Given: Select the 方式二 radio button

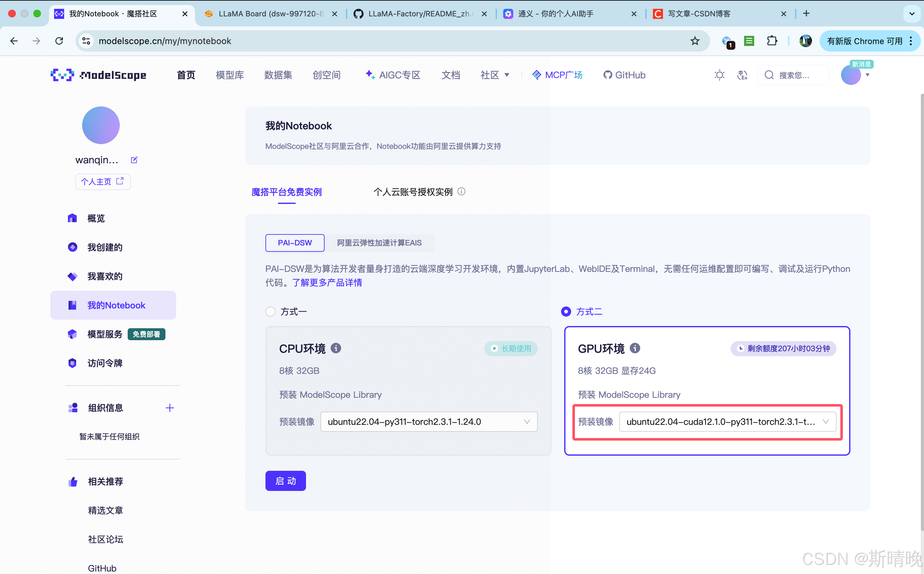Looking at the screenshot, I should click(565, 312).
